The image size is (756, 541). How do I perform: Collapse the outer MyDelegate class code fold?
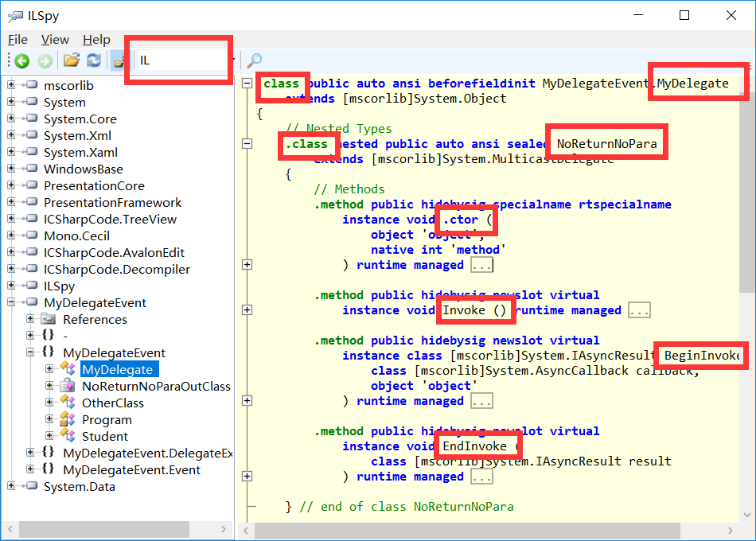coord(247,83)
